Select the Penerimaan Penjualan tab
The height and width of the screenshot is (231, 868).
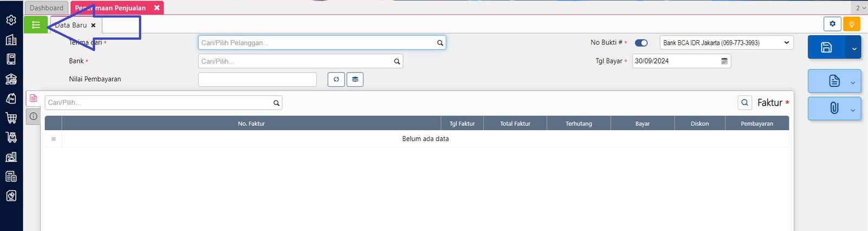[x=111, y=8]
